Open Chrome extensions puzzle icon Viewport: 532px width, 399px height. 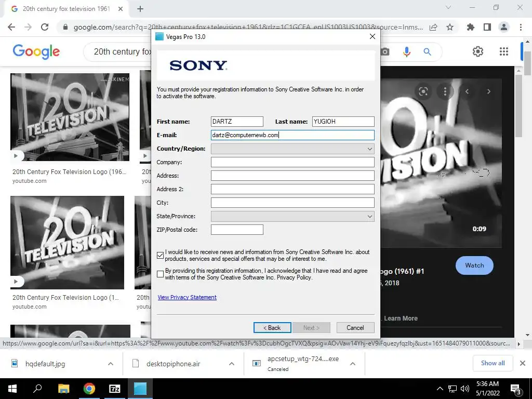(x=470, y=27)
